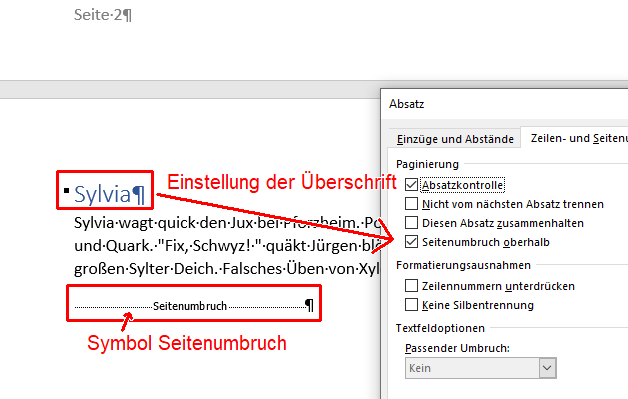Click the Seitenumbruch page break marker
Viewport: 628px width, 399px height.
(190, 306)
